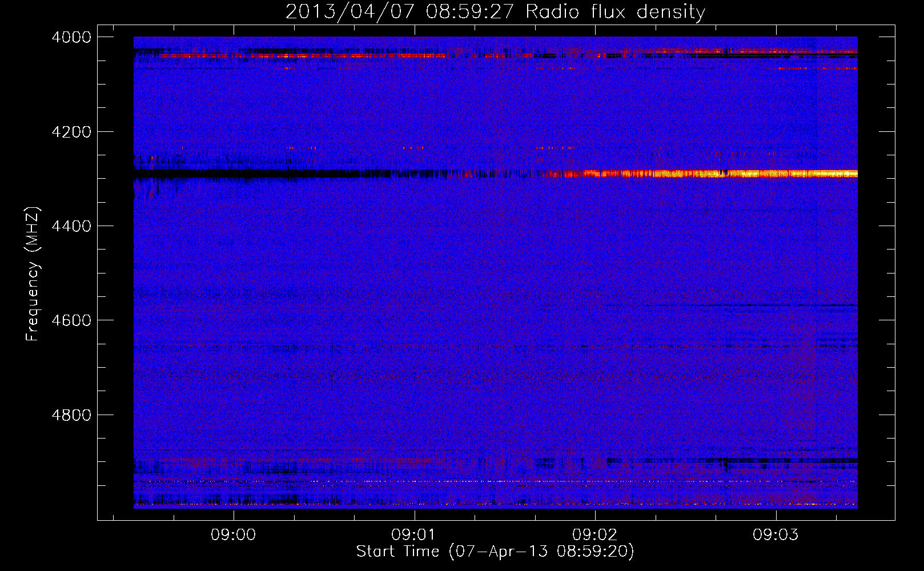The height and width of the screenshot is (571, 924).
Task: Click the plot title "2013/04/07 08:59:27 Radio flux density"
Action: [495, 12]
